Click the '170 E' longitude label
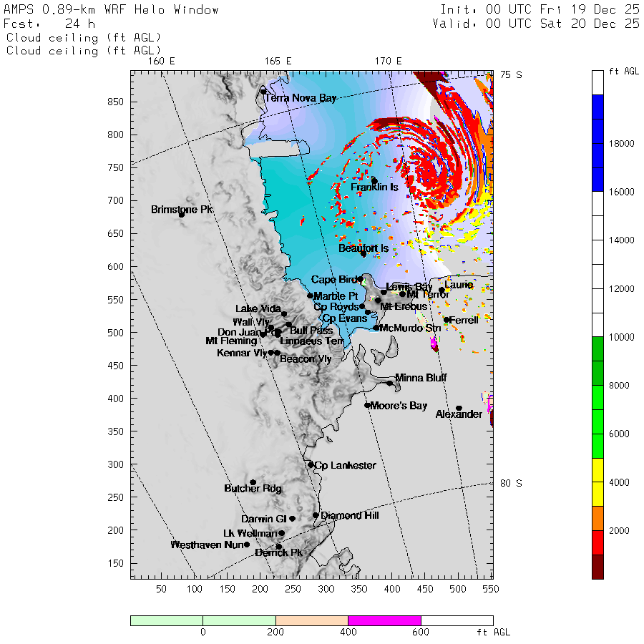This screenshot has height=644, width=644. 388,62
